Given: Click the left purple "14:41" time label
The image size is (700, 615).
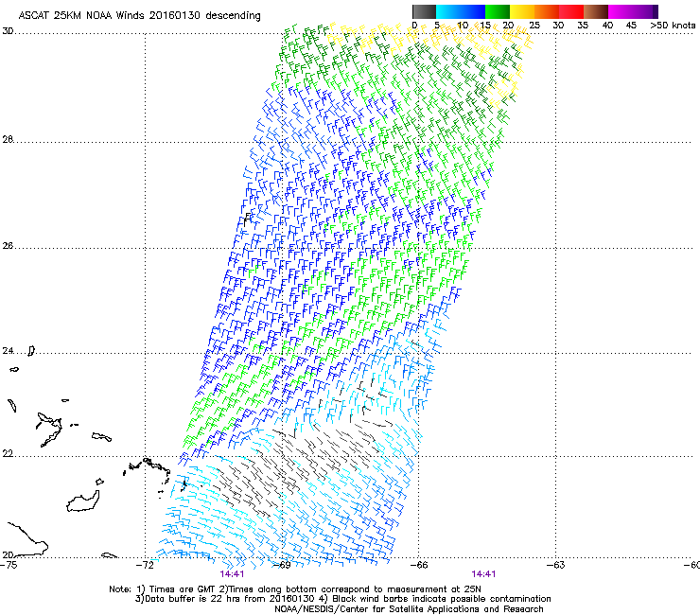Looking at the screenshot, I should click(232, 574).
